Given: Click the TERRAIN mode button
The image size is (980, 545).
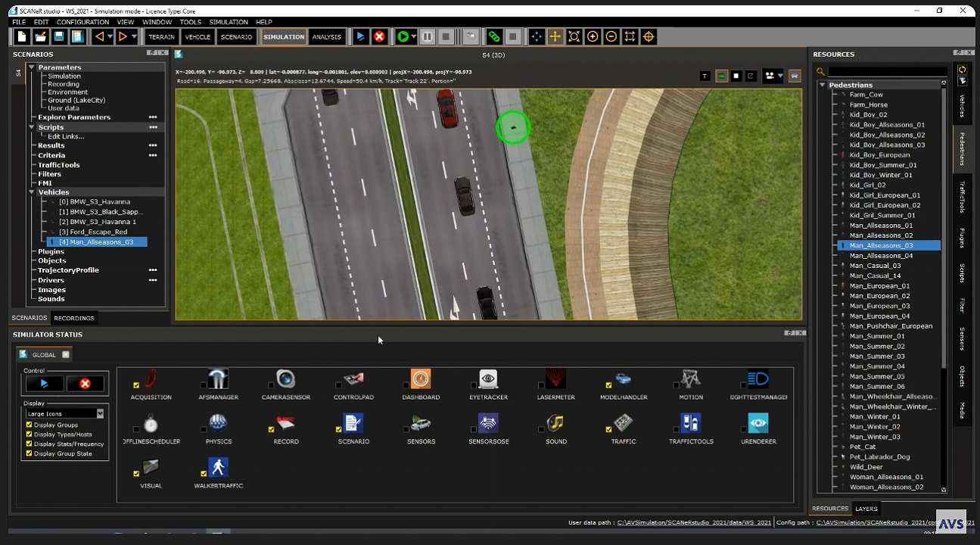Looking at the screenshot, I should click(161, 36).
